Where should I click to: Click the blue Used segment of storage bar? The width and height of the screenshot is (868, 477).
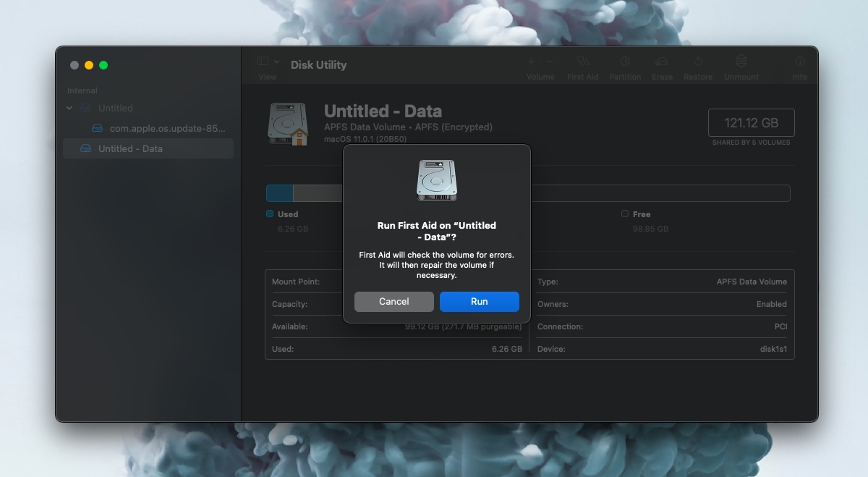[279, 193]
